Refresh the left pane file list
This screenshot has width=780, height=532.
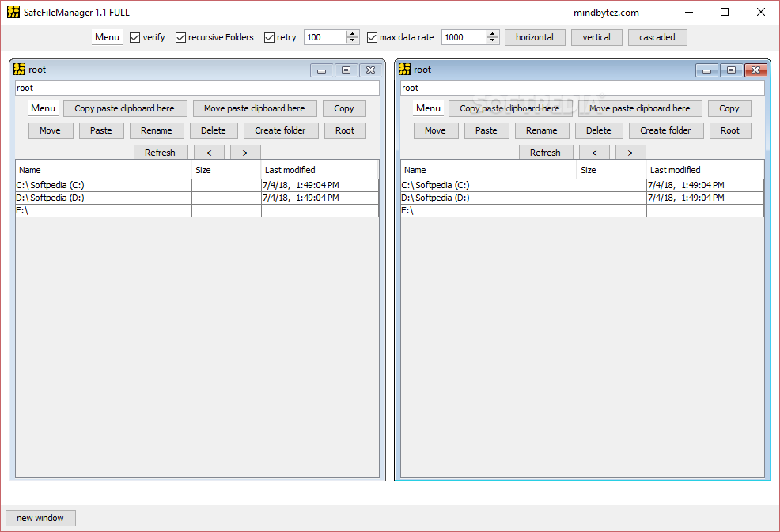161,151
